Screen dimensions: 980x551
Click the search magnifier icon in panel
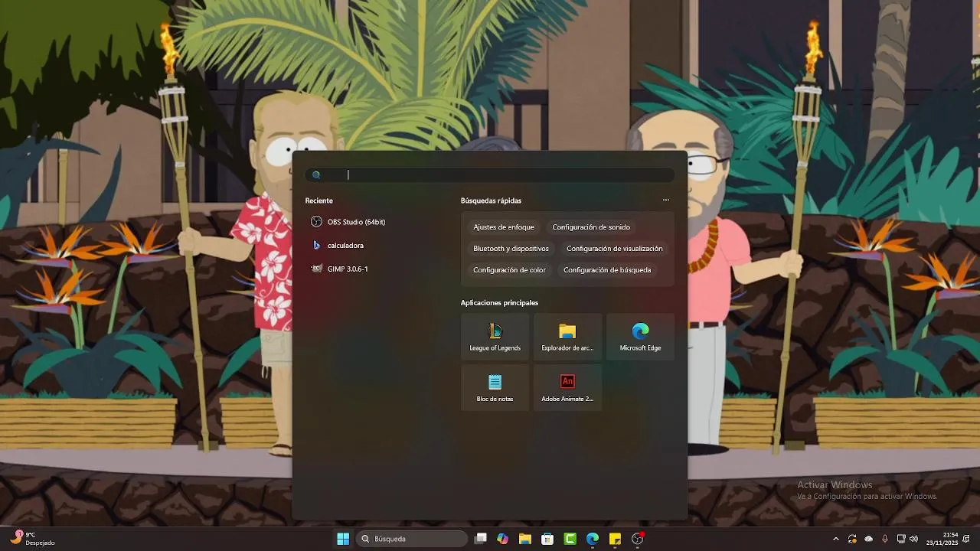coord(316,175)
